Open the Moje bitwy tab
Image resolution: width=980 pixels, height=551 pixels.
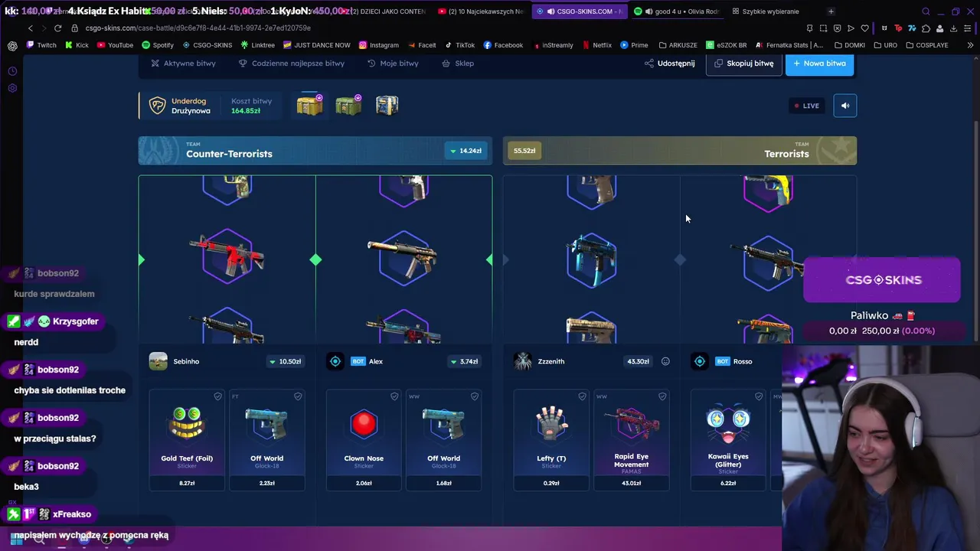393,64
